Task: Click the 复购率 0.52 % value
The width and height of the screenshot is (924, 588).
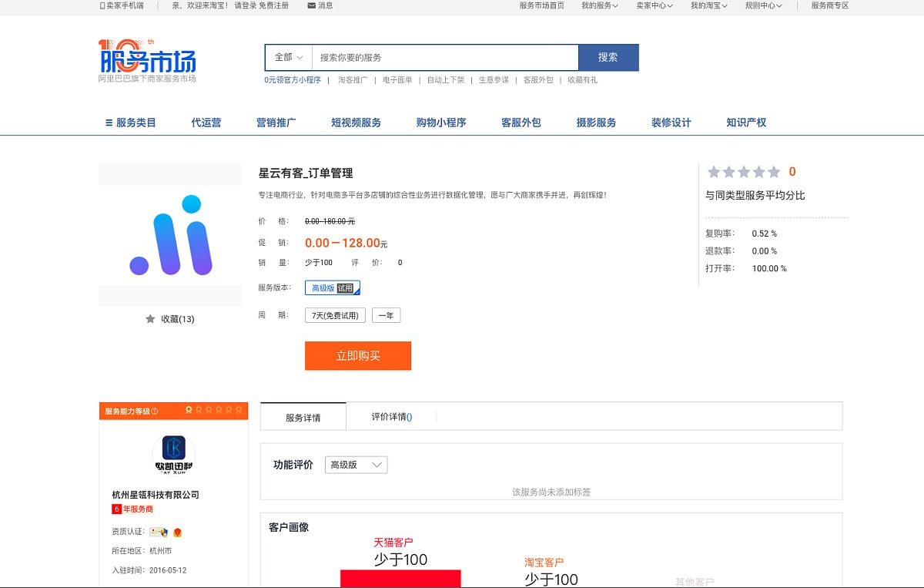Action: (x=765, y=234)
